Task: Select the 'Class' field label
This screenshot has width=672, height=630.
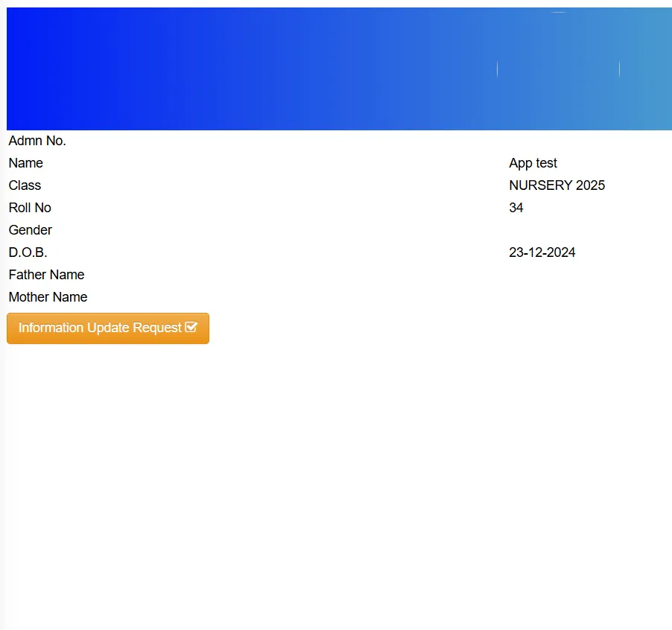Action: pyautogui.click(x=25, y=185)
